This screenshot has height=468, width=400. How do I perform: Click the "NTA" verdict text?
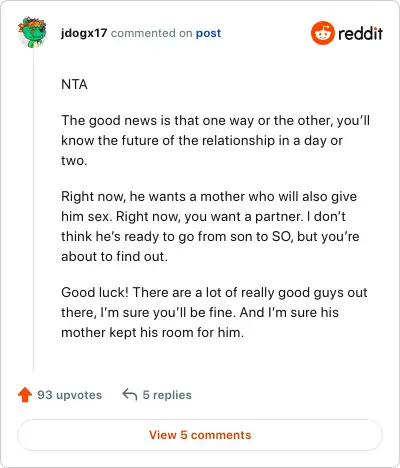[x=74, y=84]
